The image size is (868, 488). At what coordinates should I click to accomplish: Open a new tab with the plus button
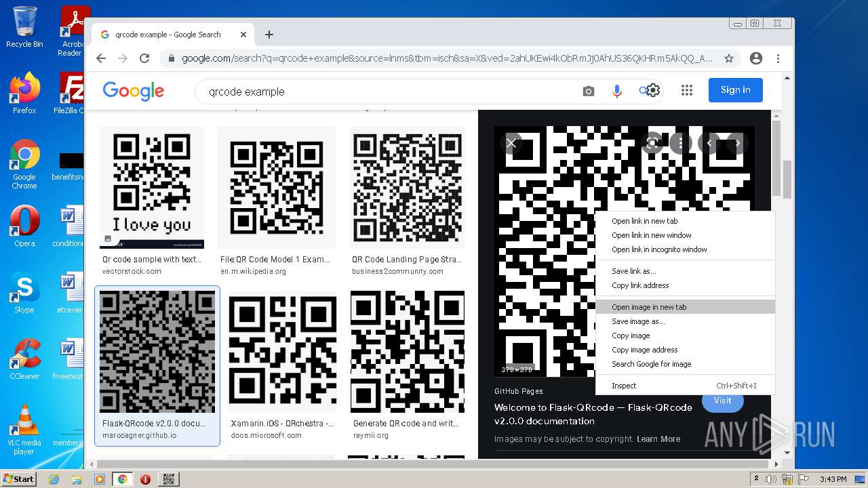pyautogui.click(x=269, y=35)
